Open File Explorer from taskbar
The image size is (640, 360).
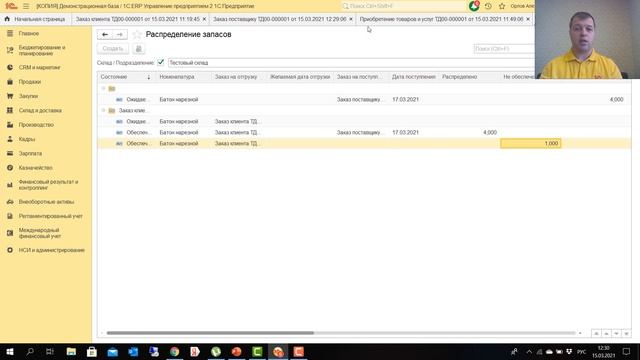[x=71, y=351]
